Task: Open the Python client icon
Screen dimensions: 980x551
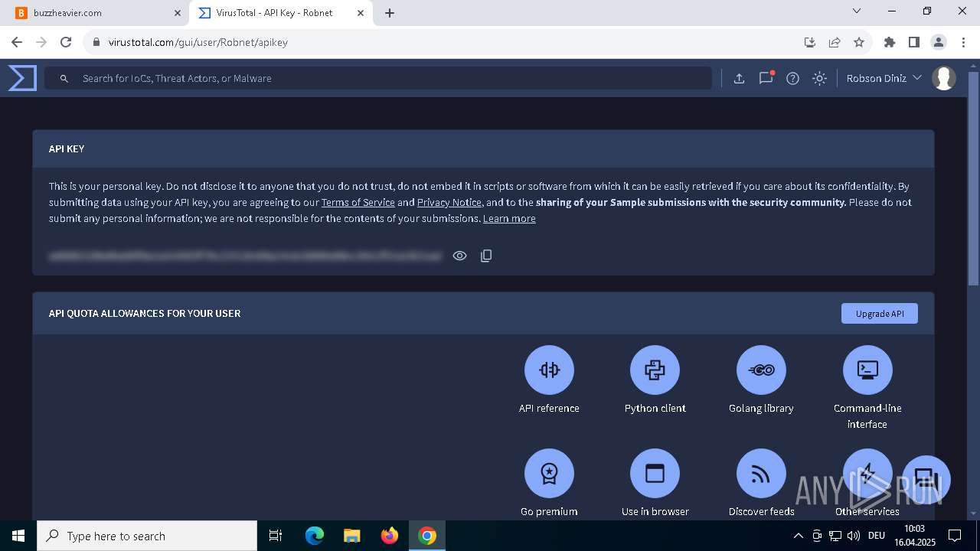Action: point(655,370)
